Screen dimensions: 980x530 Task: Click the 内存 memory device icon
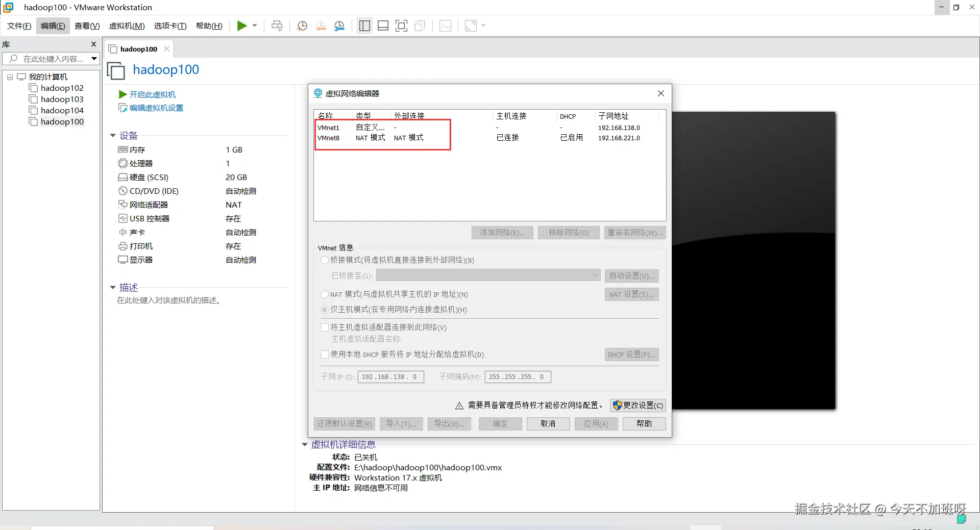pyautogui.click(x=122, y=149)
